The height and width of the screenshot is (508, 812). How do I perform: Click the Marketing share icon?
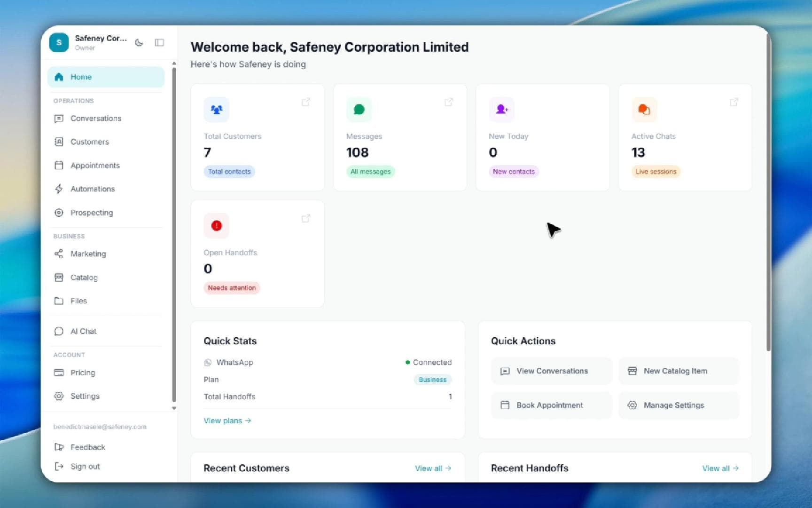tap(59, 254)
